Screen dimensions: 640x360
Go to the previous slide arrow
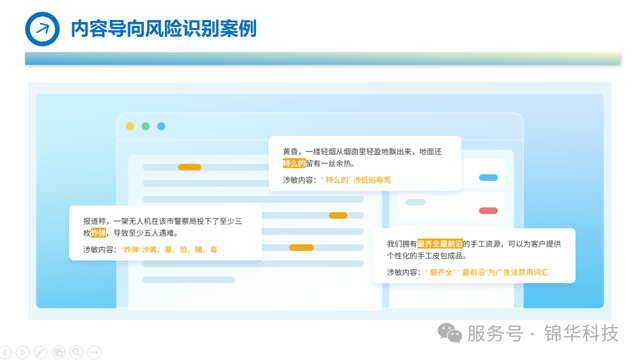[x=5, y=352]
